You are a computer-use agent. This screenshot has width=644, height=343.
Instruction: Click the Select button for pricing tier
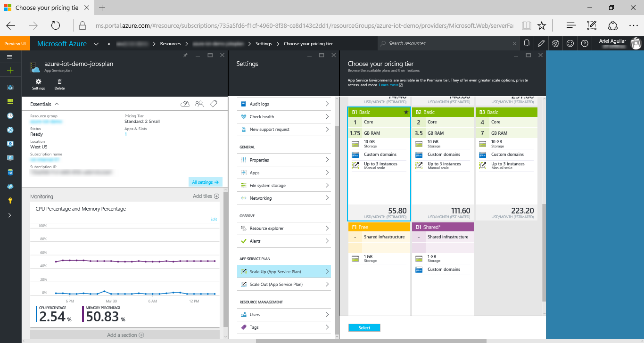click(x=364, y=327)
